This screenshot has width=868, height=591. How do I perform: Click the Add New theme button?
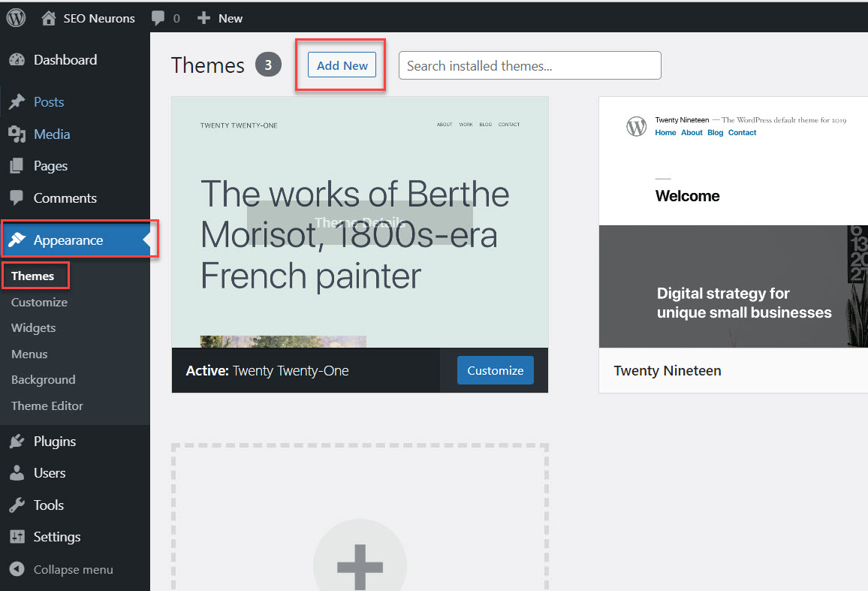[x=342, y=65]
